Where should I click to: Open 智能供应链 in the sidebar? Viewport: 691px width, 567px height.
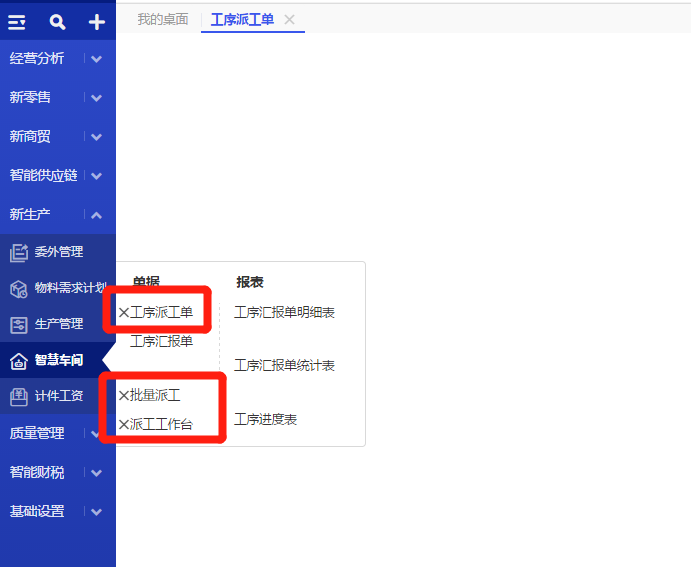coord(44,175)
